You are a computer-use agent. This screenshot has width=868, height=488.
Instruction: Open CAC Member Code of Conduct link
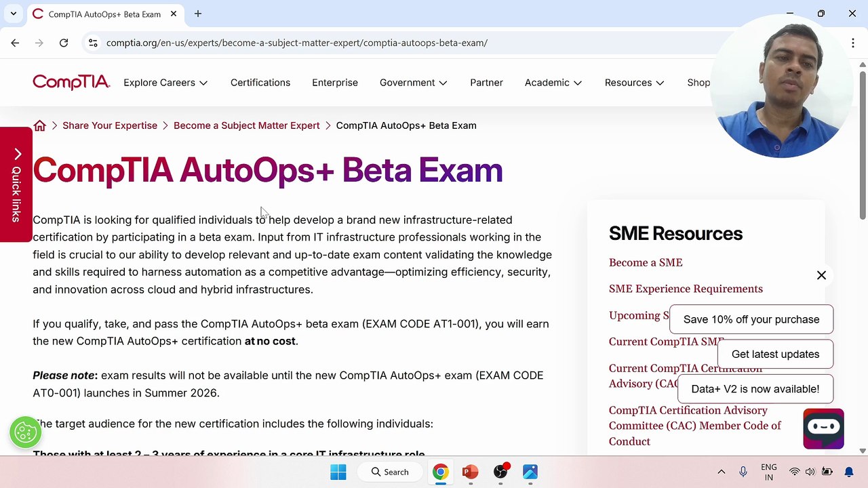pos(695,426)
